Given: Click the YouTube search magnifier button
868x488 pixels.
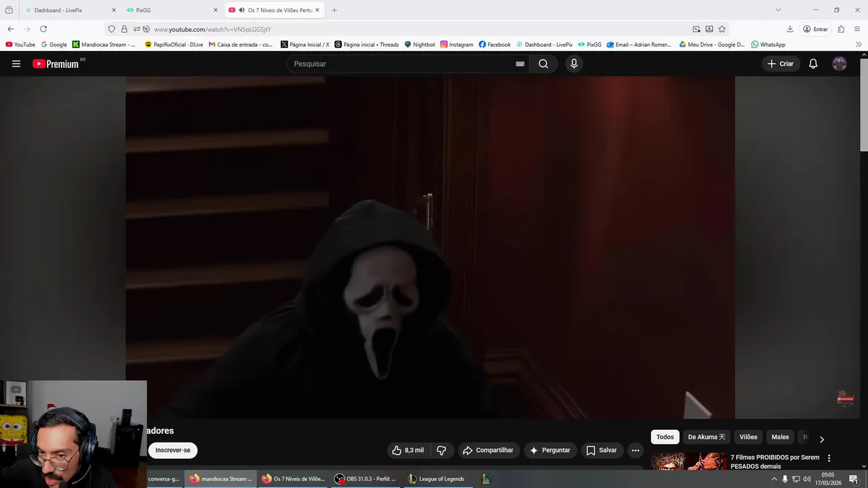Looking at the screenshot, I should pyautogui.click(x=543, y=64).
